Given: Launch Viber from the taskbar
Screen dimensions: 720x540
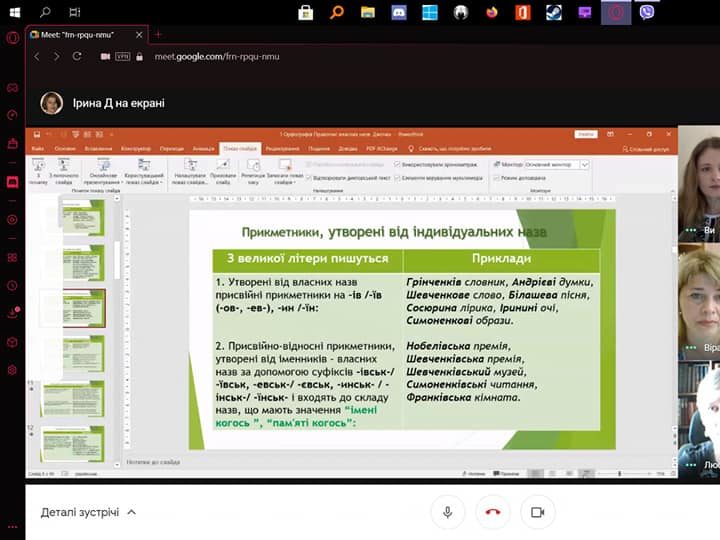Looking at the screenshot, I should [647, 12].
